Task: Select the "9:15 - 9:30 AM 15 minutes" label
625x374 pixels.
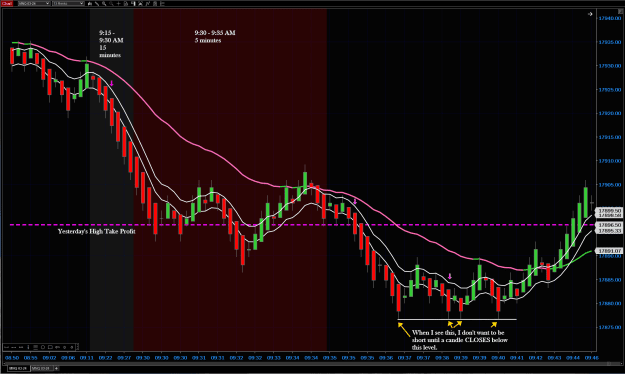Action: (x=111, y=44)
